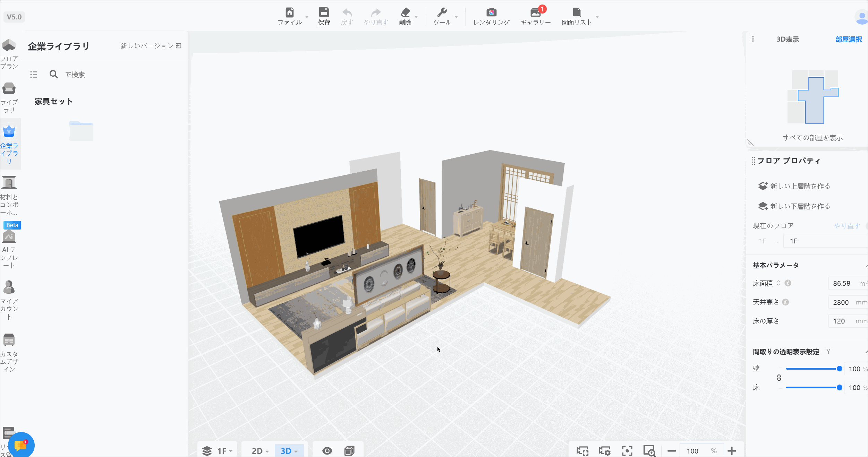
Task: Toggle wall and floor transparency link
Action: click(779, 378)
